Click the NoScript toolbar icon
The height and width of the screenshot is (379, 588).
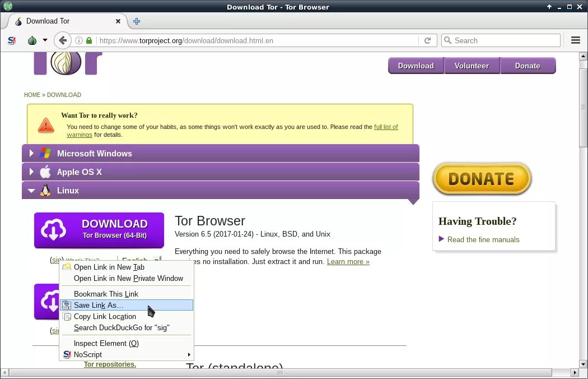(12, 40)
